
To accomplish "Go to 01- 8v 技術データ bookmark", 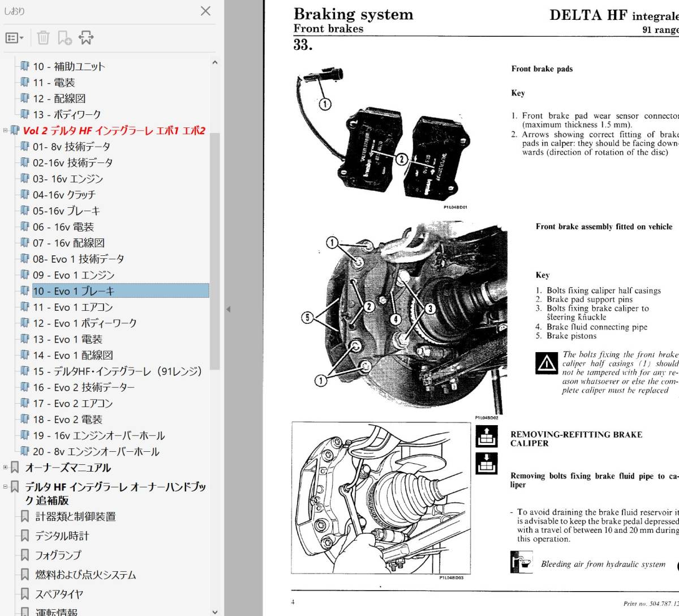I will tap(71, 147).
